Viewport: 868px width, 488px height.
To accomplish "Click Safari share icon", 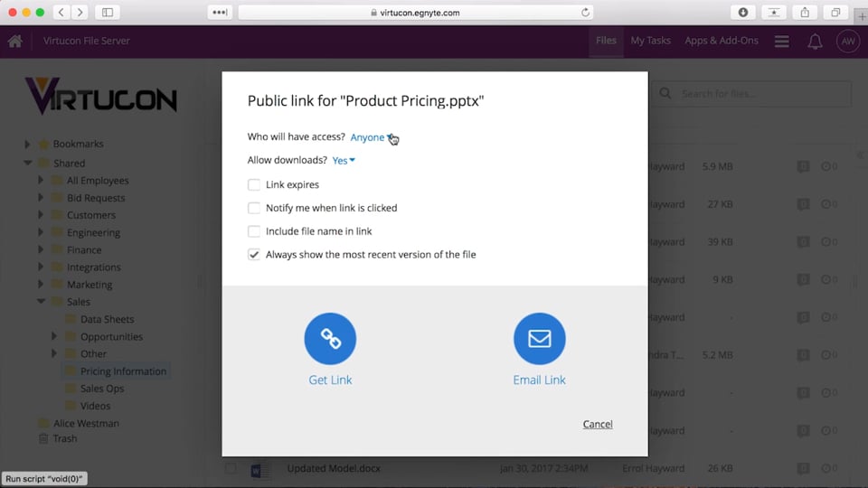I will (804, 13).
